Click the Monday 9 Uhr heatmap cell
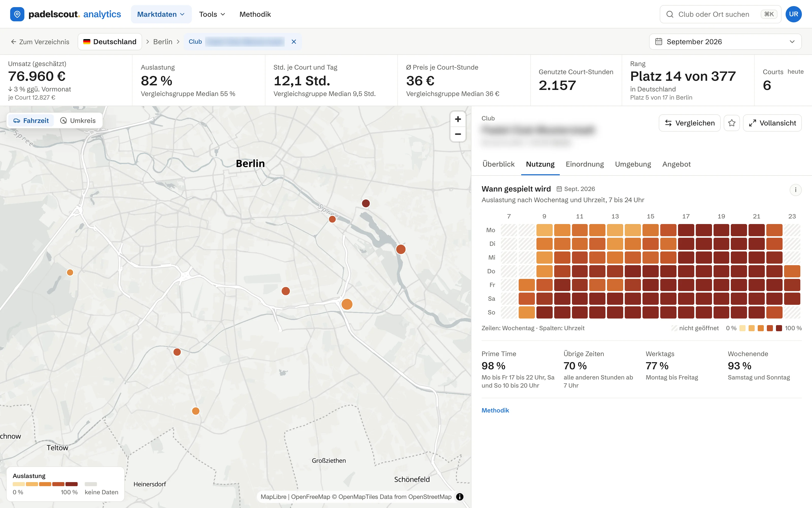Viewport: 812px width, 508px height. click(544, 230)
